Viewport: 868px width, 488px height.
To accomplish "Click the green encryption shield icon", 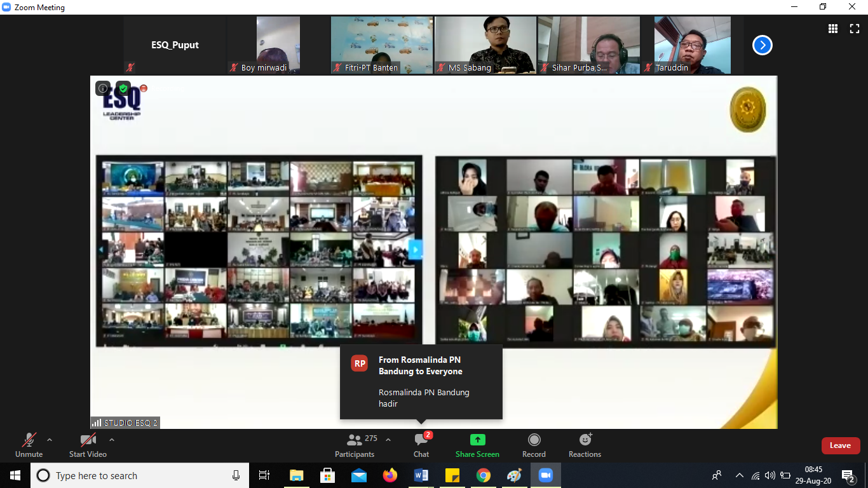I will pos(123,89).
